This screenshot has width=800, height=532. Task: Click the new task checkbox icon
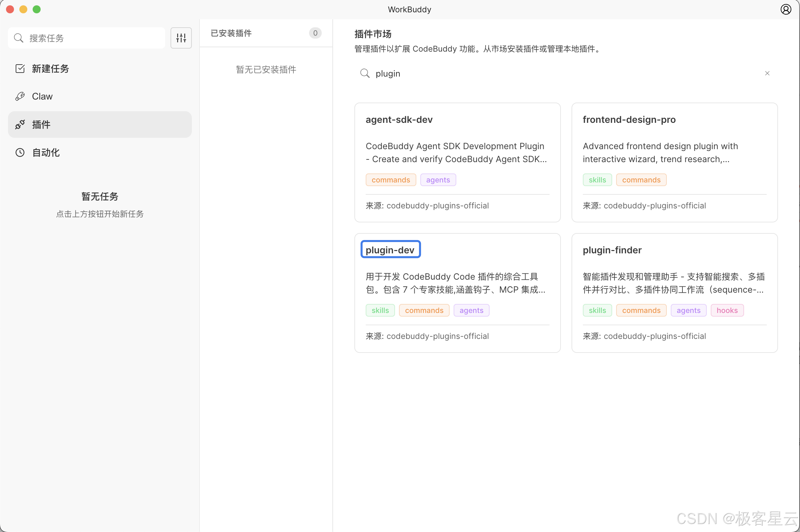[x=20, y=69]
